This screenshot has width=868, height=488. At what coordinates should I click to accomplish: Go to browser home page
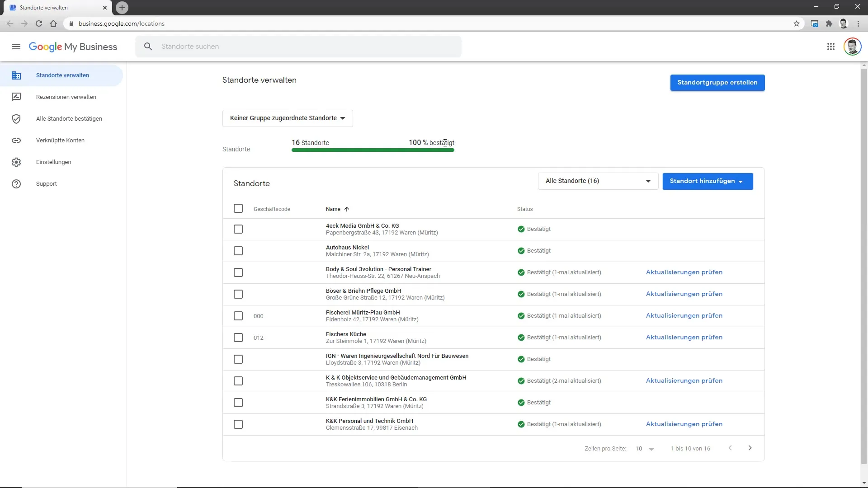tap(53, 23)
